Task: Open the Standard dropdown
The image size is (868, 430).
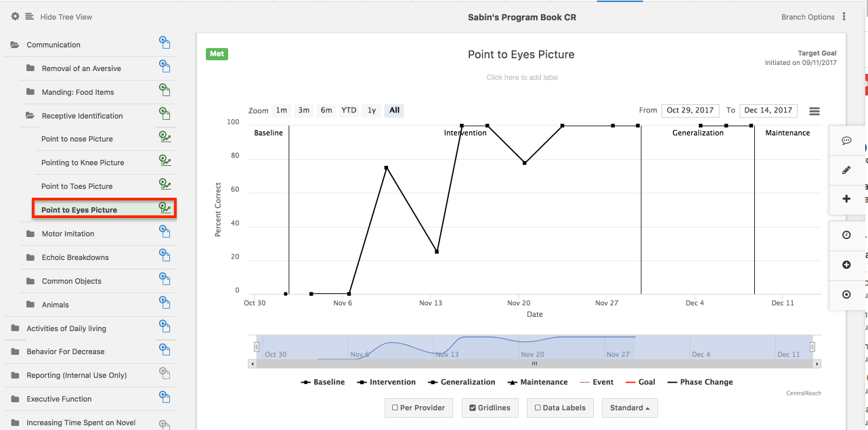Action: (630, 408)
